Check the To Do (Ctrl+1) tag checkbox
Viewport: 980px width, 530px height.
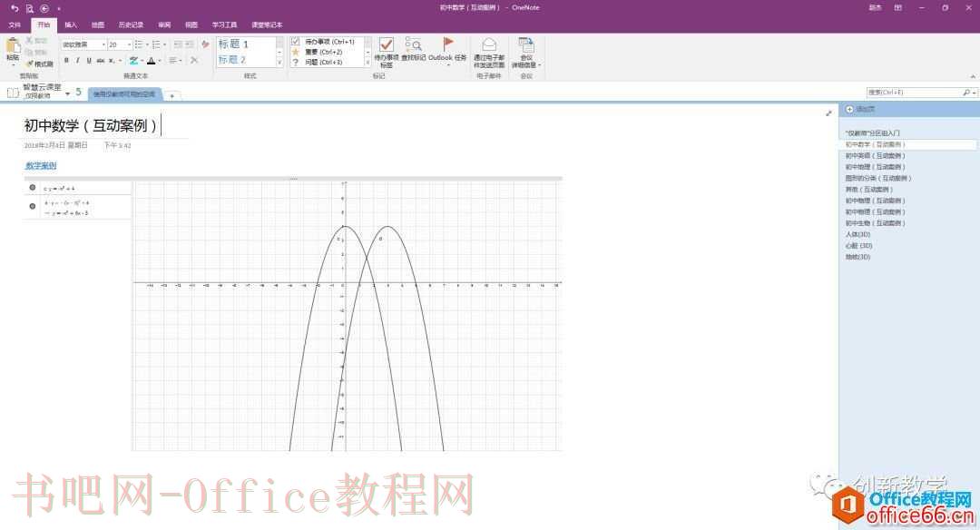(x=296, y=41)
